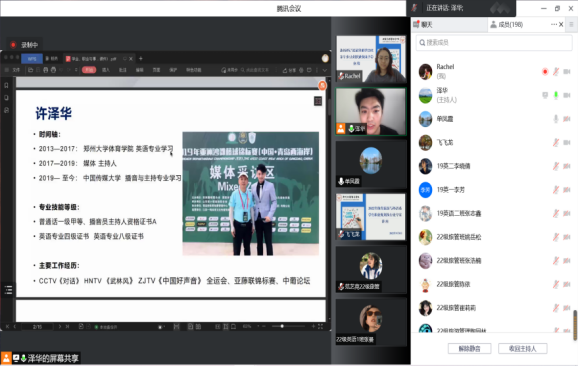Image resolution: width=579 pixels, height=366 pixels.
Task: Expand the collapse ribbon chevron in WPS toolbar
Action: click(x=325, y=70)
